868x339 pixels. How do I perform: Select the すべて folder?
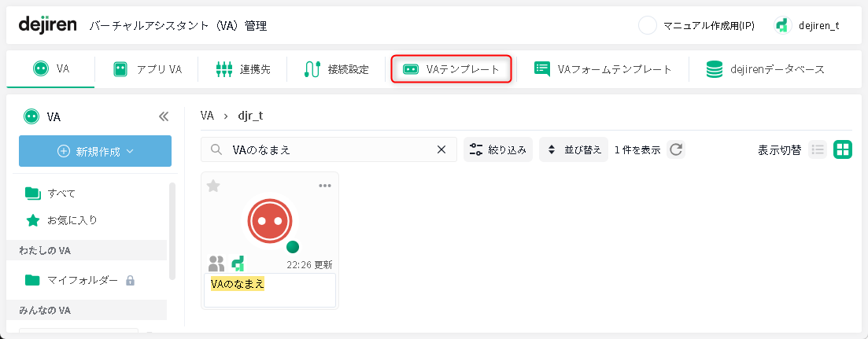tap(61, 193)
